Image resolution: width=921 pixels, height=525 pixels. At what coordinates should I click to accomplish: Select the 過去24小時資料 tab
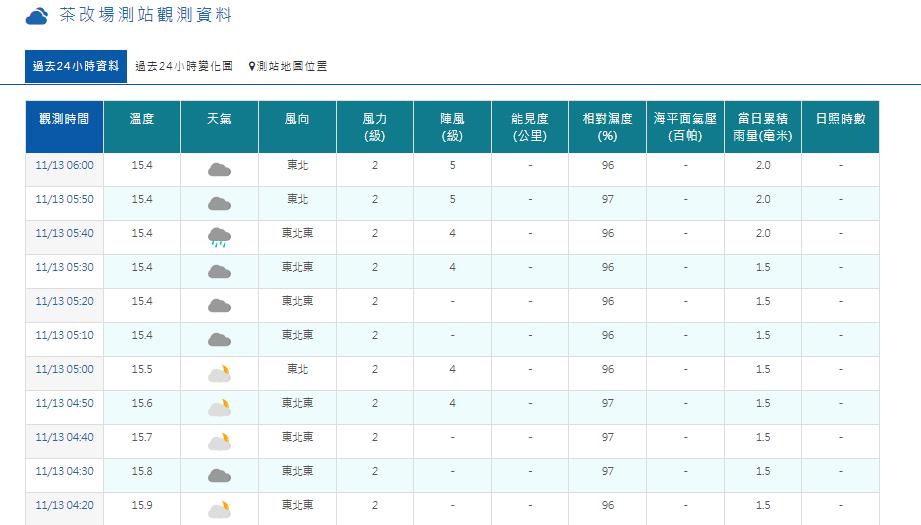click(76, 66)
